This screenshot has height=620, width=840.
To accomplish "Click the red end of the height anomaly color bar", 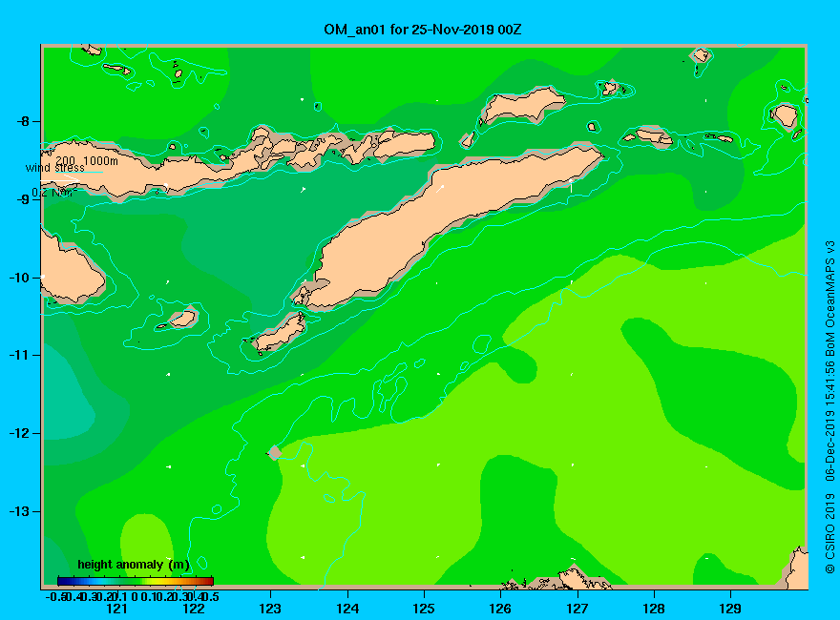I will point(206,581).
